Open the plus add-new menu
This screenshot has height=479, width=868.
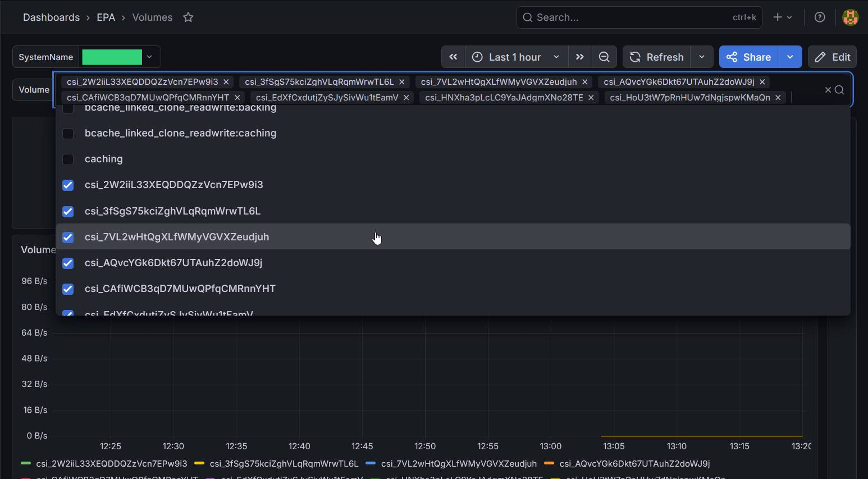point(782,17)
